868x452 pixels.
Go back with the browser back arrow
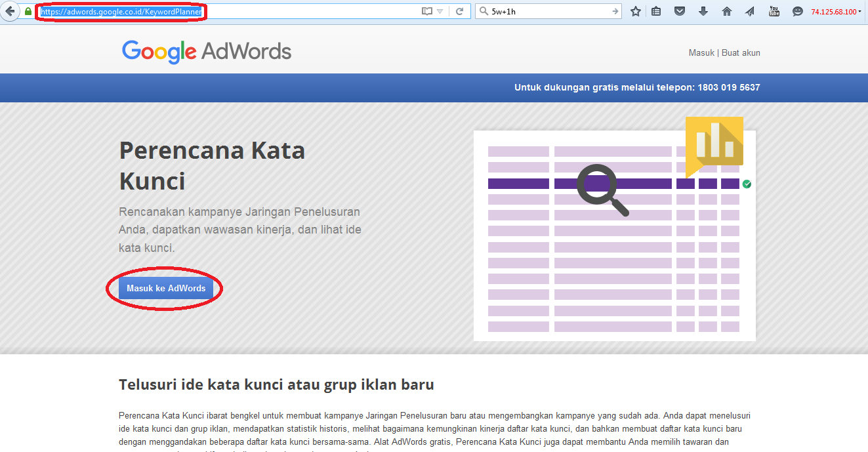pyautogui.click(x=10, y=11)
